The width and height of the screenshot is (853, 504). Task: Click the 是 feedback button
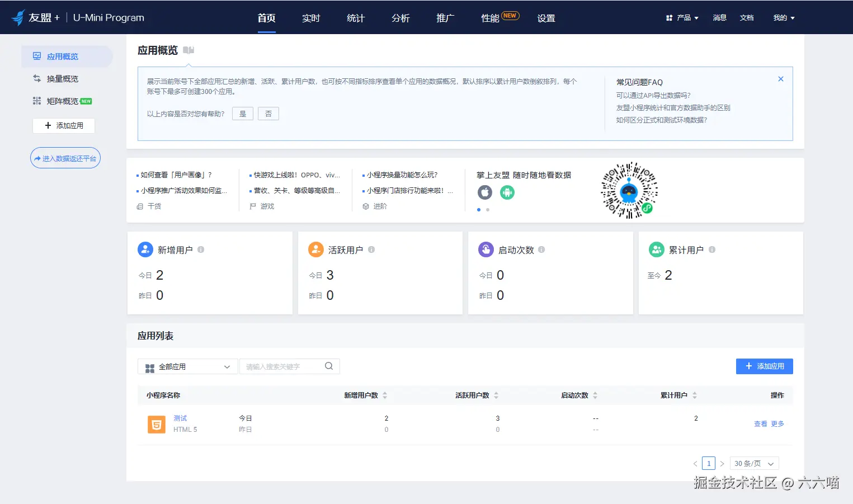pos(243,114)
